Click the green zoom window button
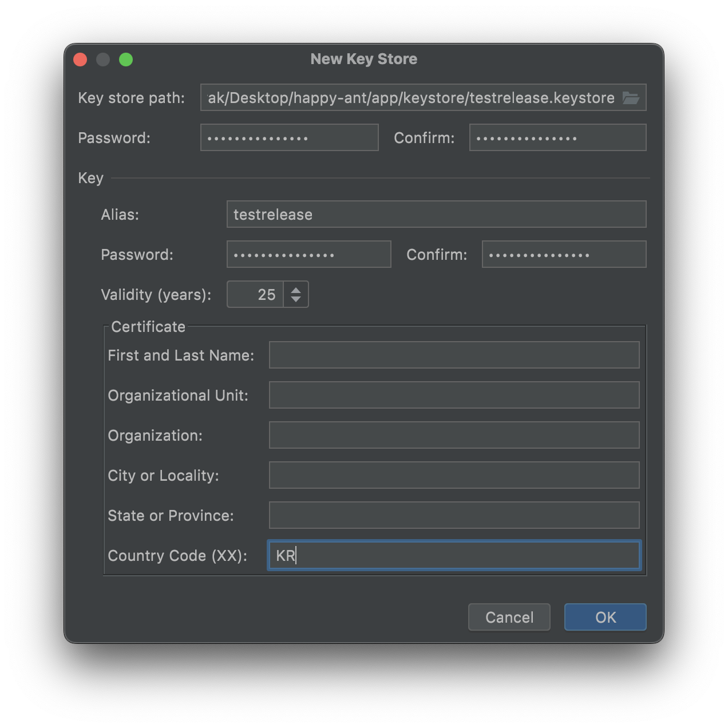 [126, 60]
